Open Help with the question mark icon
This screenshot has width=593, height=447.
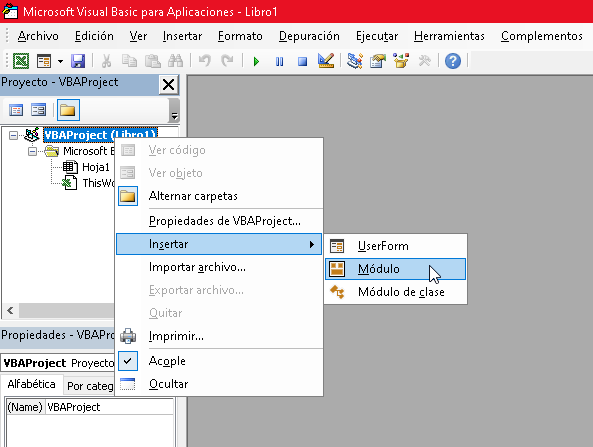(x=453, y=61)
